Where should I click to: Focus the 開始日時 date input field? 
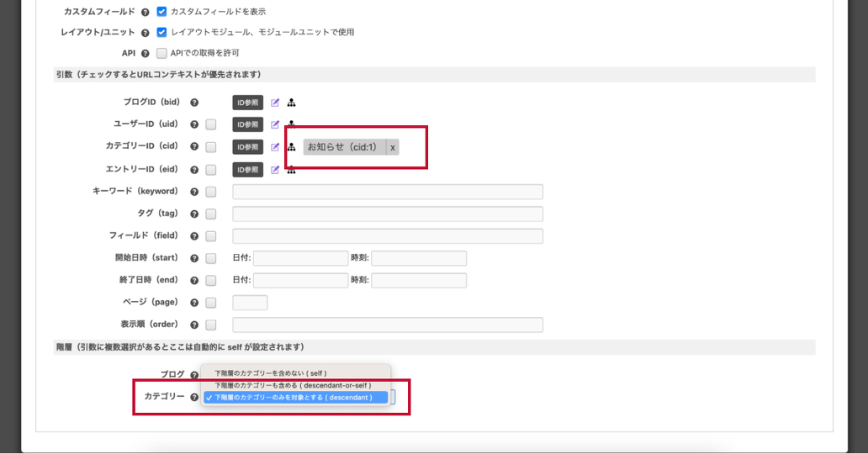click(300, 258)
